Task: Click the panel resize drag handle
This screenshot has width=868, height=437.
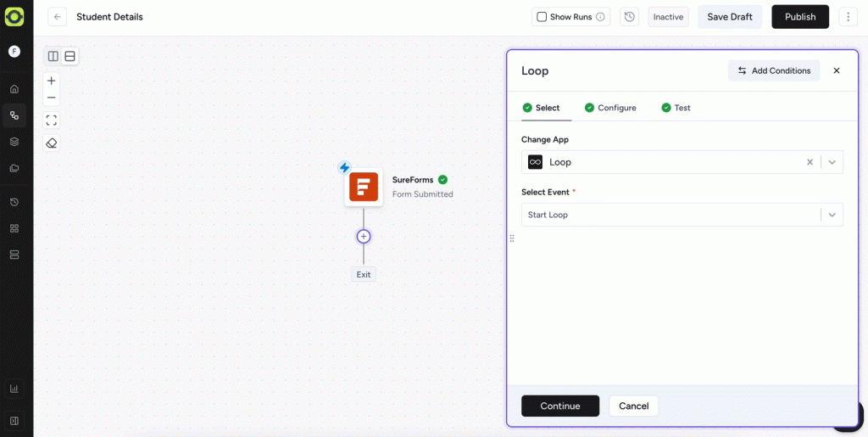Action: coord(512,238)
